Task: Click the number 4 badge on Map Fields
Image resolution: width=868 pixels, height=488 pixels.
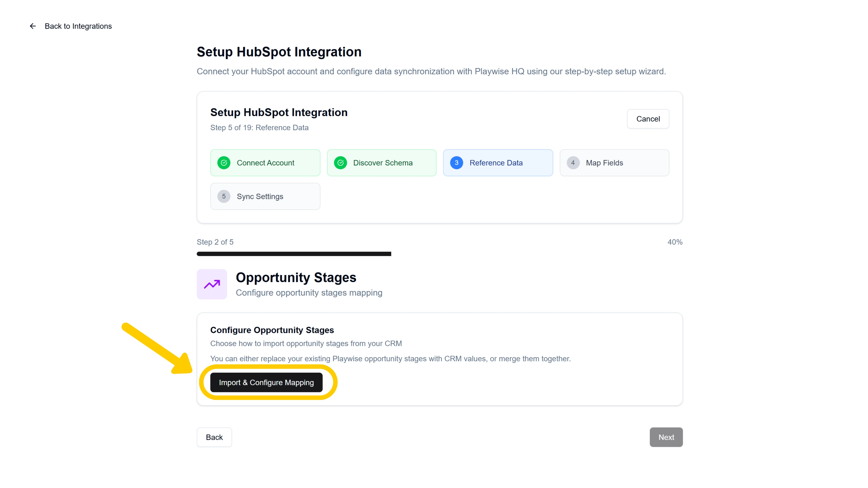Action: point(573,163)
